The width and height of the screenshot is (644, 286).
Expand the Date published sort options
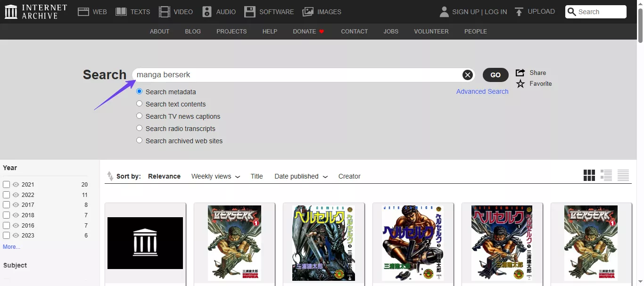(301, 176)
